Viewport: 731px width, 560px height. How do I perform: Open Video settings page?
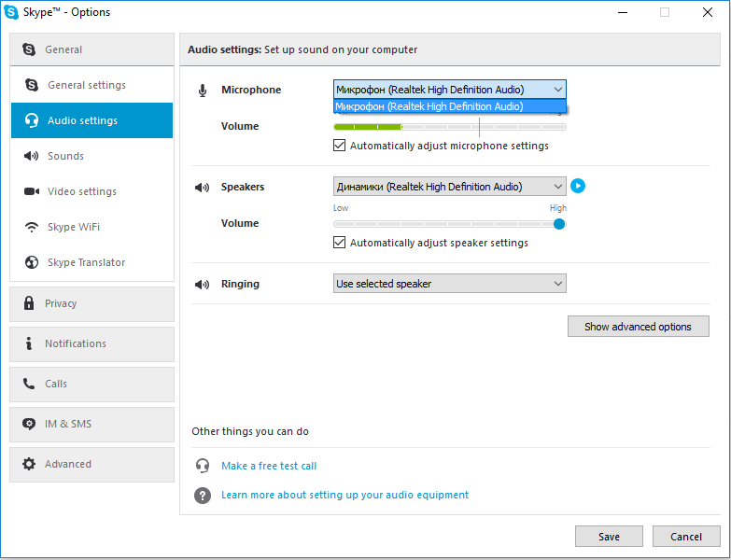click(91, 191)
